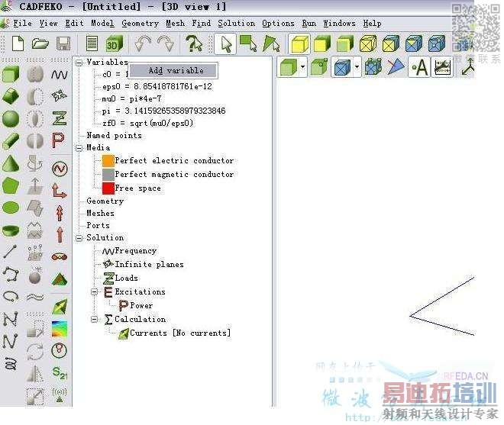This screenshot has width=504, height=425.
Task: Select Power under Excitations
Action: tap(141, 305)
